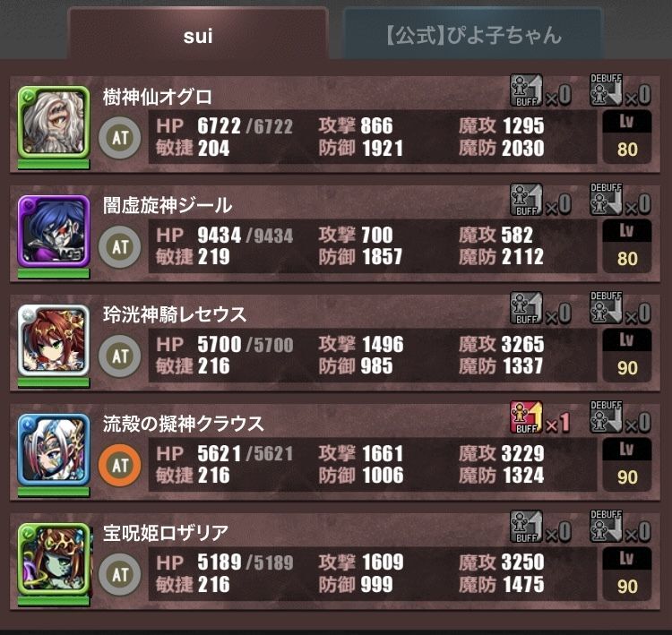Select 闇虚旋神ジール character portrait
This screenshot has height=635, width=672.
coord(54,231)
